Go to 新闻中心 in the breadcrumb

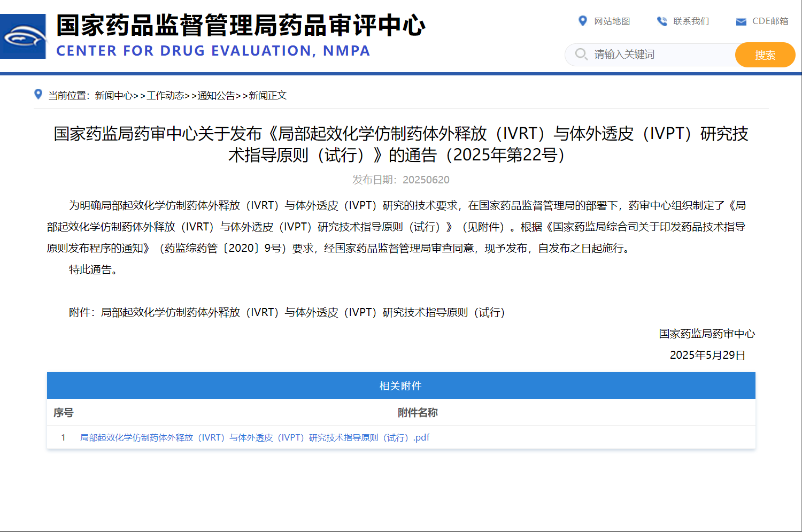[x=114, y=95]
